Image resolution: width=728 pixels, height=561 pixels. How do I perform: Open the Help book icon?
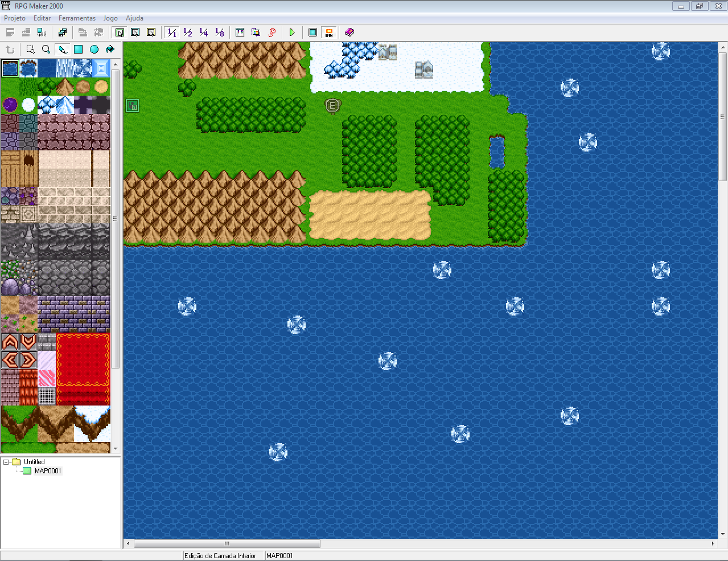(349, 32)
